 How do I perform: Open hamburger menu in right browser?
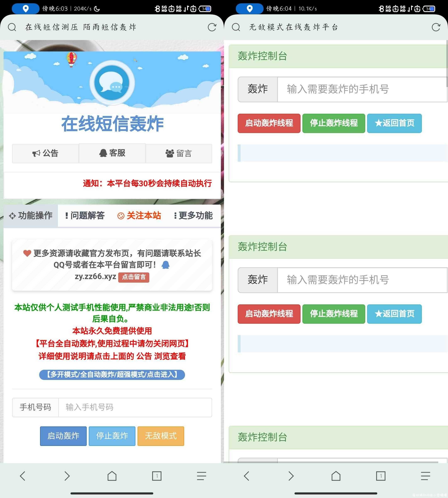[425, 476]
